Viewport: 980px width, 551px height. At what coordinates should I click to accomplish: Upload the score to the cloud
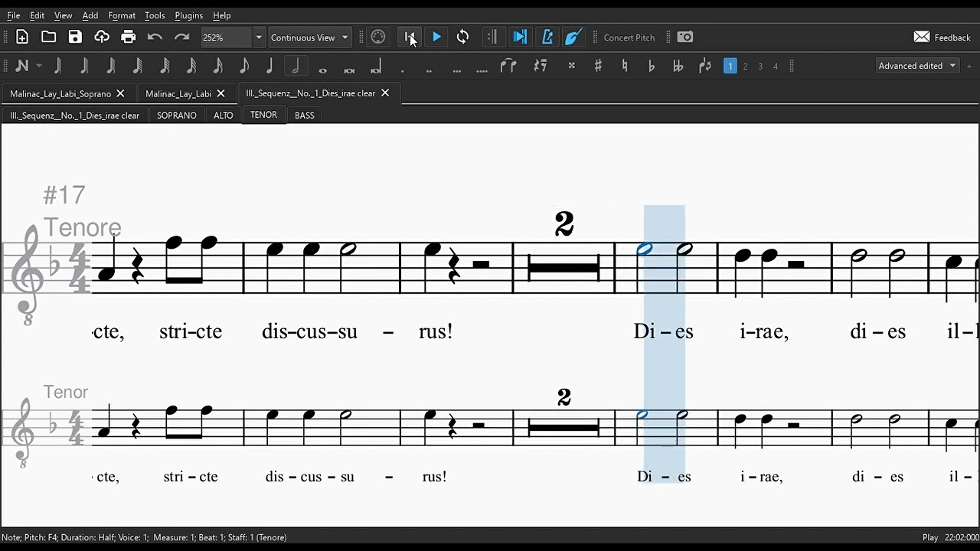pyautogui.click(x=102, y=37)
